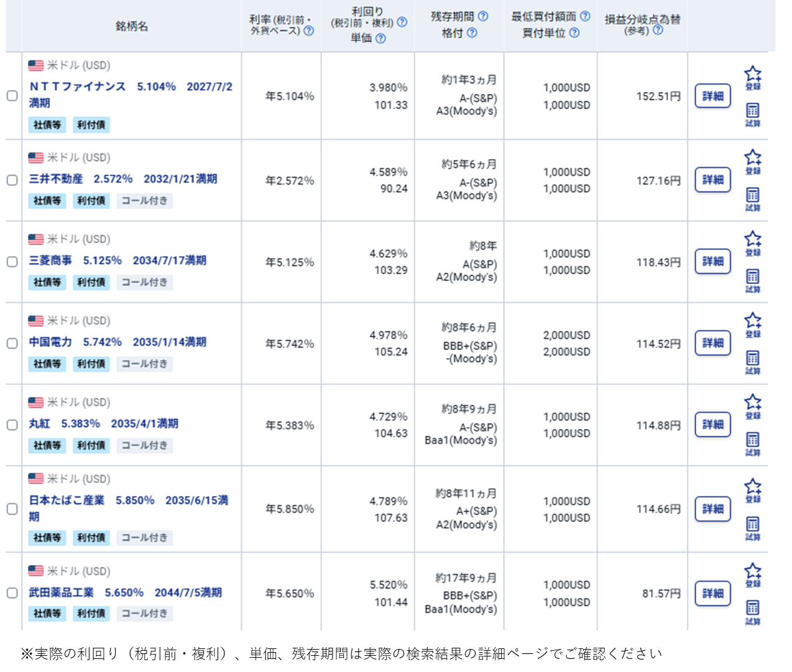Check the box for 武田薬品工業 bond
Viewport: 792px width, 672px height.
[12, 593]
